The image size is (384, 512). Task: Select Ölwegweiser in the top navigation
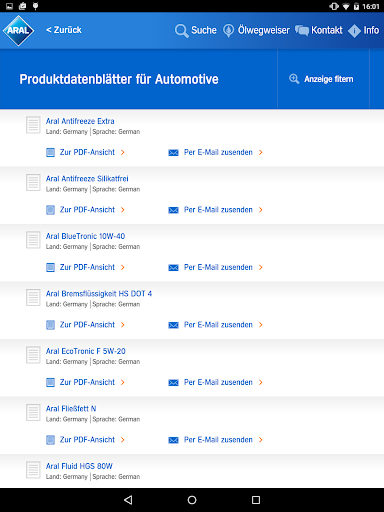pos(264,30)
